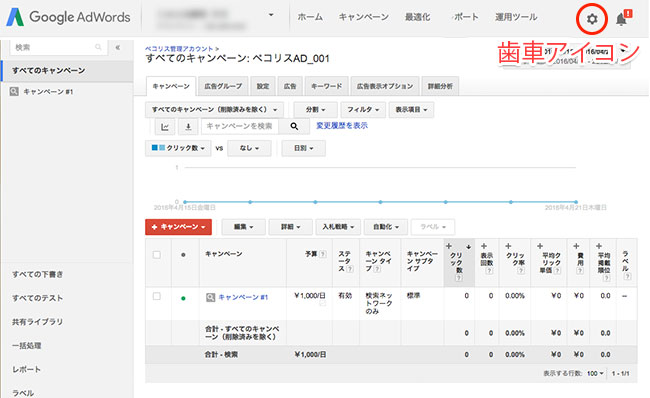Click the sidebar 検索 input field

[x=58, y=47]
